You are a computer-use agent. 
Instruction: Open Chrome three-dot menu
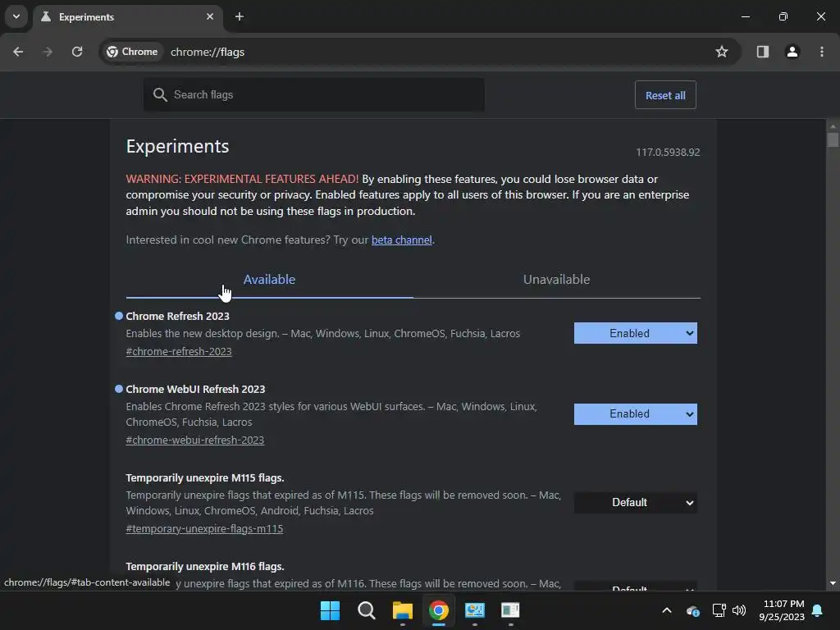coord(822,52)
